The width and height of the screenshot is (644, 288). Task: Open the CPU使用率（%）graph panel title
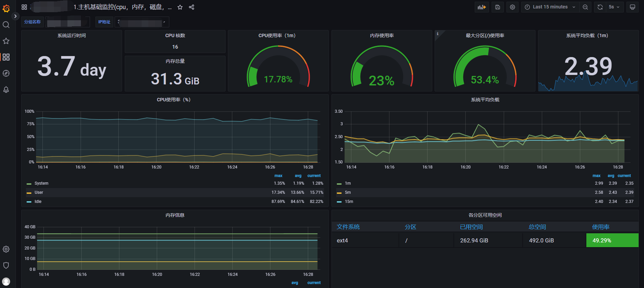[x=174, y=100]
